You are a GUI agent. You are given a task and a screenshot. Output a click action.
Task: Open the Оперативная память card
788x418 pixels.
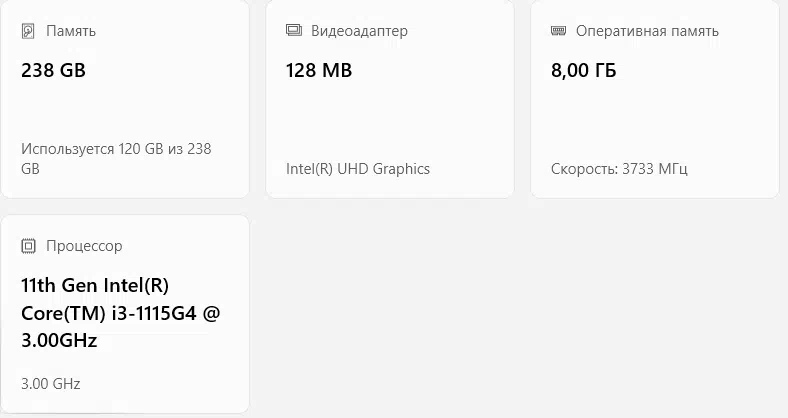click(655, 98)
